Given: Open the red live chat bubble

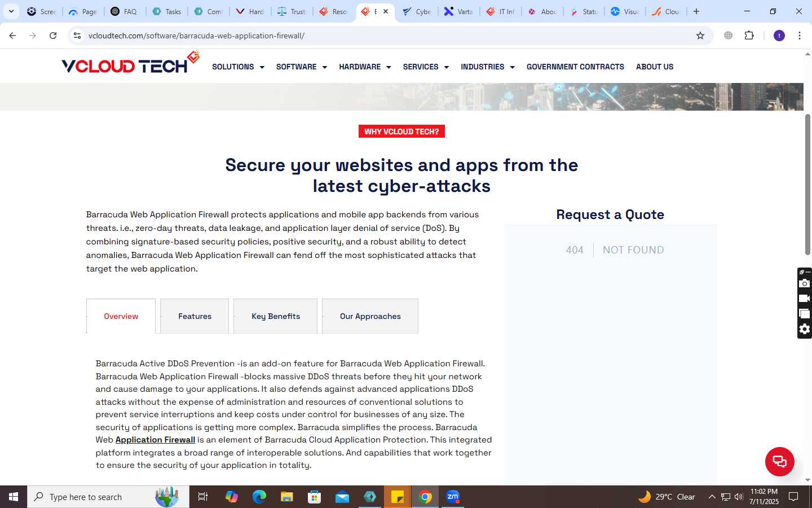Looking at the screenshot, I should click(x=779, y=462).
